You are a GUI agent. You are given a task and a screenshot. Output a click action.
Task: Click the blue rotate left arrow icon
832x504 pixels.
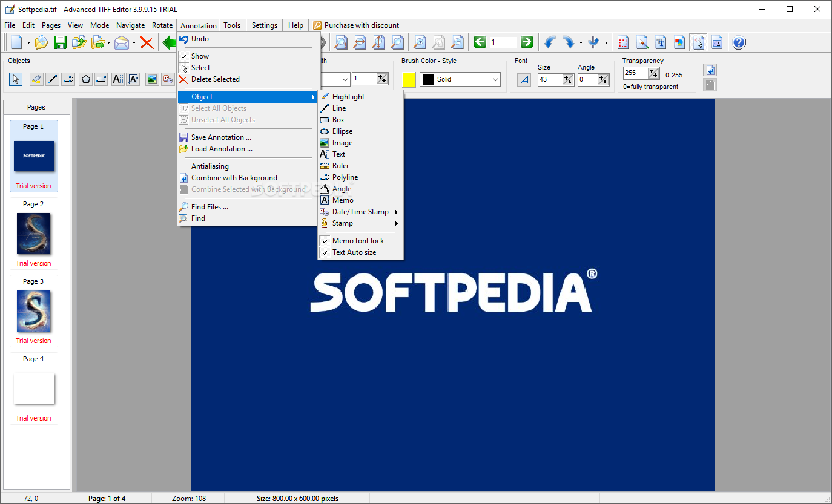pos(550,42)
